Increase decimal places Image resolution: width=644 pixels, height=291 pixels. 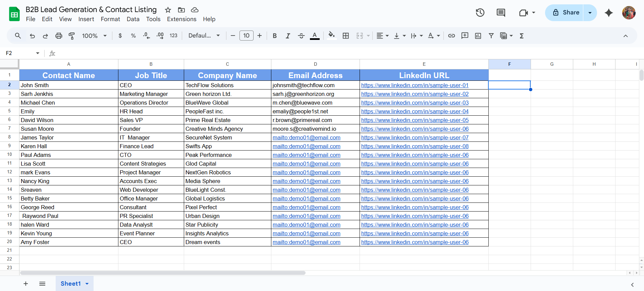160,36
